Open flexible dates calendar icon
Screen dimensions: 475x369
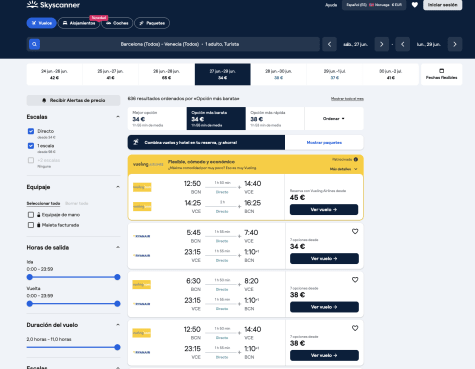(442, 71)
